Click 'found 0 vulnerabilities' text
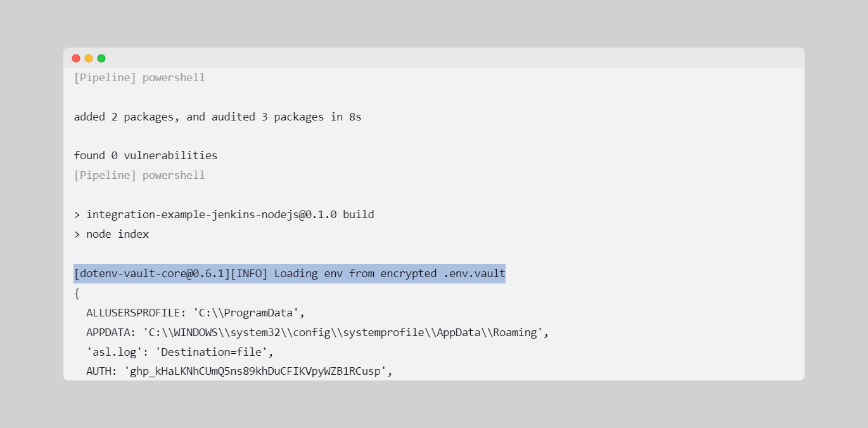 point(146,156)
